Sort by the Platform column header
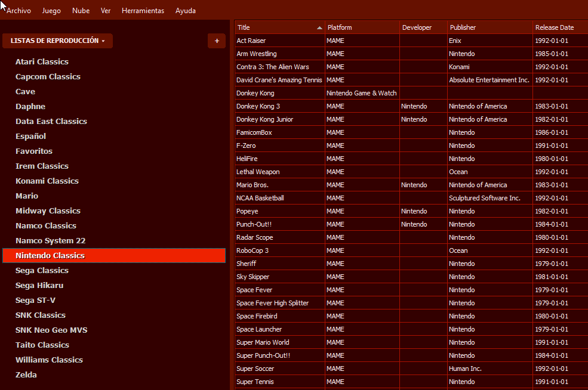Viewport: 588px width, 390px height. pyautogui.click(x=362, y=27)
